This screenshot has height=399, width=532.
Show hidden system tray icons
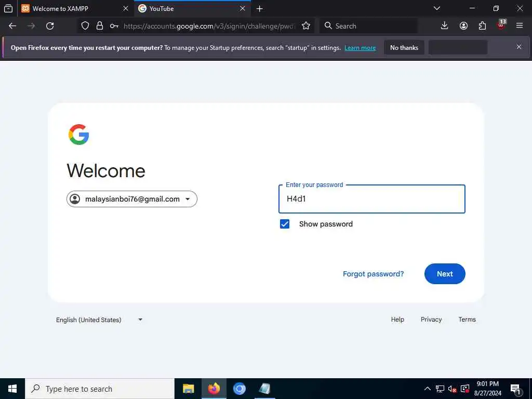pos(428,389)
